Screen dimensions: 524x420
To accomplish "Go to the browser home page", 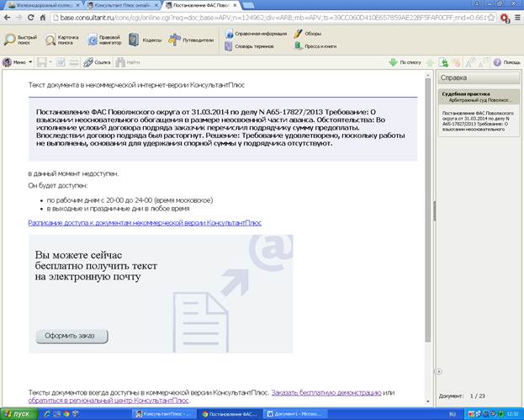I will tap(43, 18).
